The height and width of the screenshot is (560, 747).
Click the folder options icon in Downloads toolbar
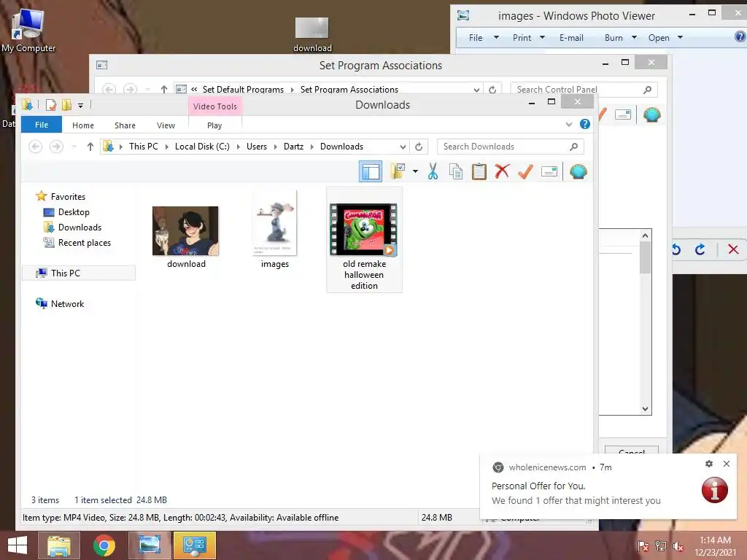click(x=398, y=171)
